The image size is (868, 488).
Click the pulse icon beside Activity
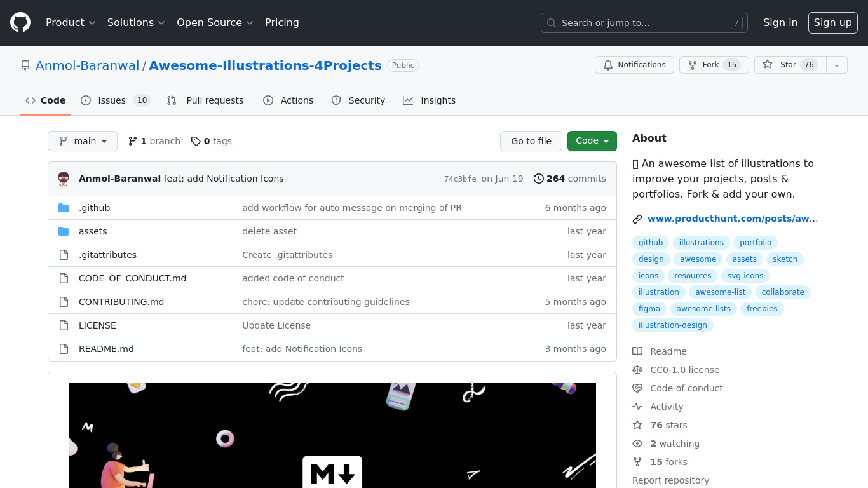(x=637, y=407)
